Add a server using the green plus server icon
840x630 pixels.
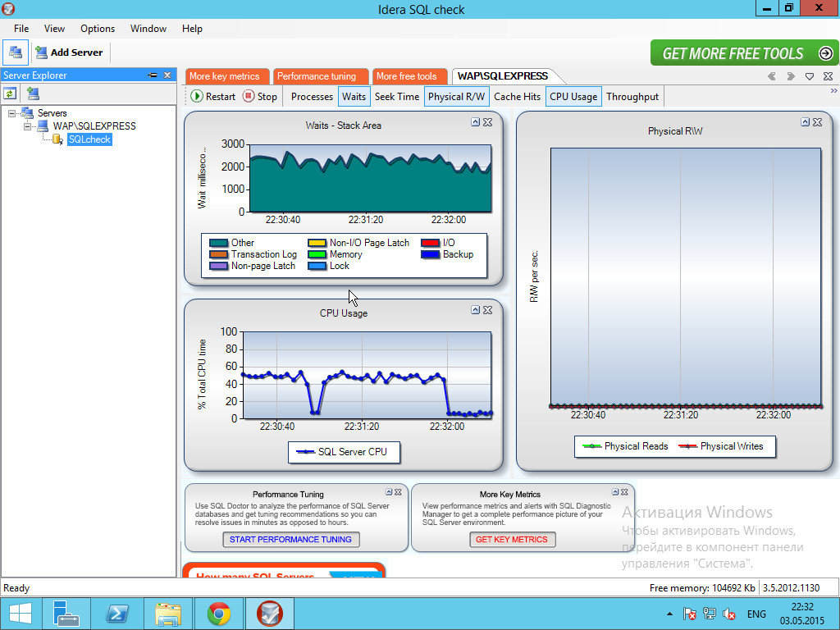tap(34, 93)
